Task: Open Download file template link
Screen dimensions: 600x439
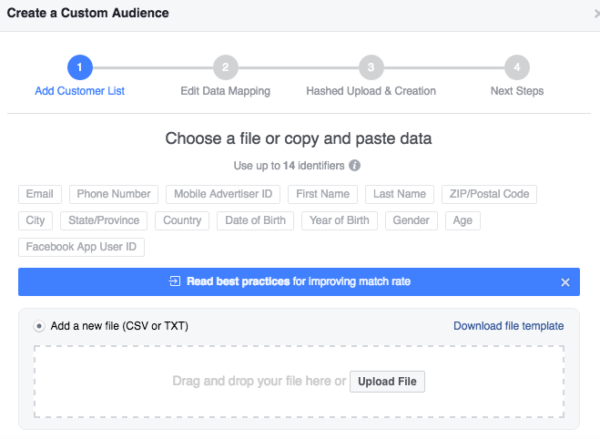Action: click(x=509, y=326)
